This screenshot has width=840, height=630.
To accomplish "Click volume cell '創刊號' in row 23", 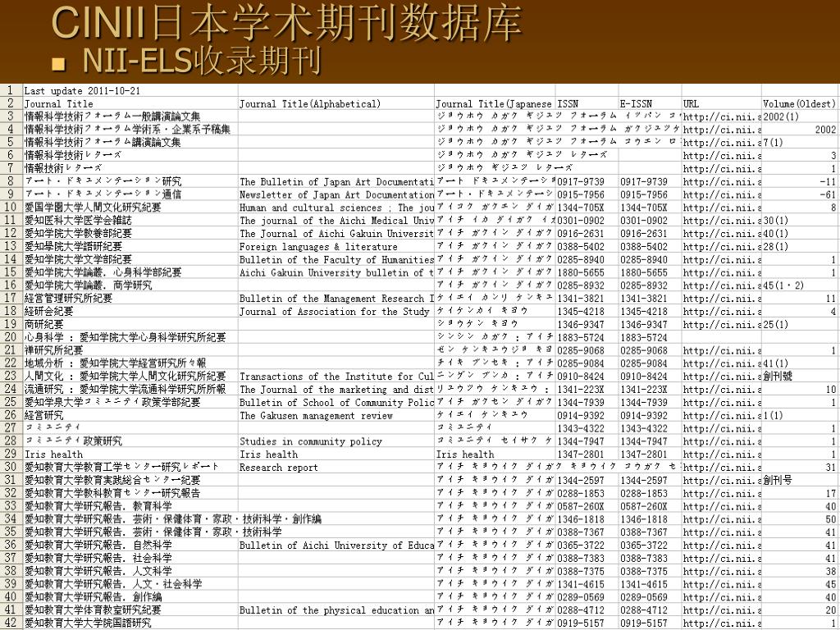I will (799, 376).
